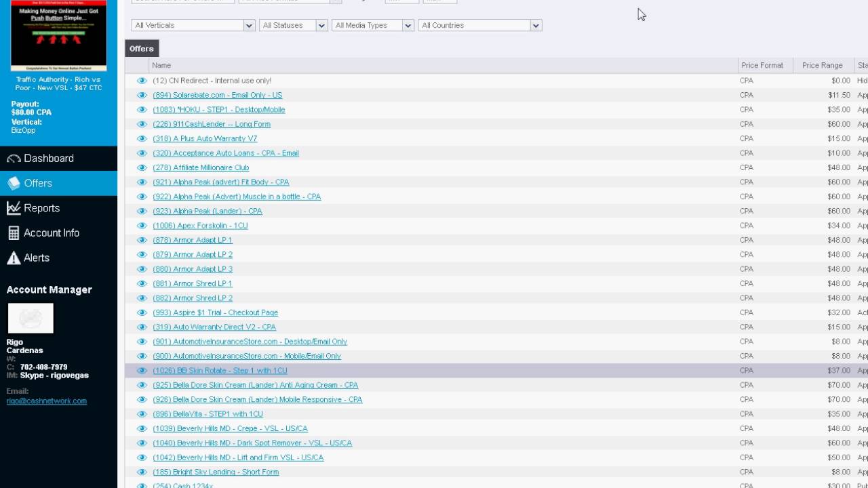Click eye icon for Alpha Peak Muscle in a bottle
This screenshot has height=488, width=868.
[142, 197]
